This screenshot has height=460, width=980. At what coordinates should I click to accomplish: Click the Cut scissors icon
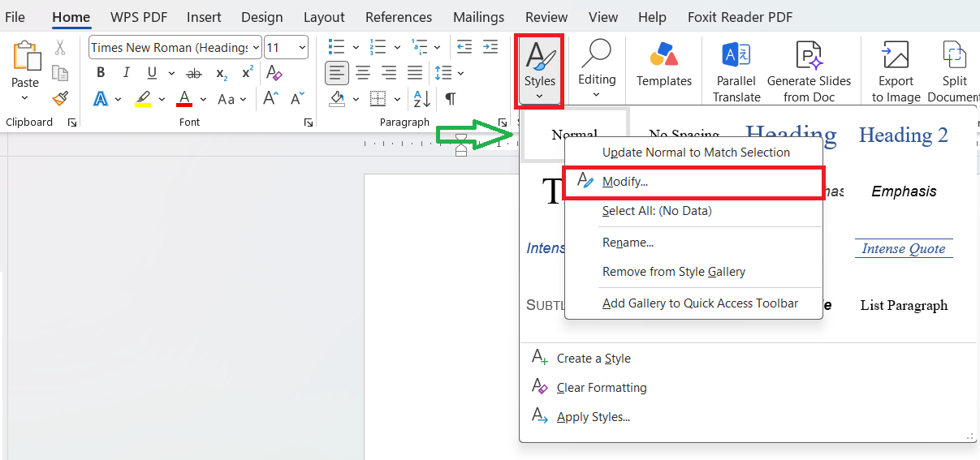click(x=60, y=48)
